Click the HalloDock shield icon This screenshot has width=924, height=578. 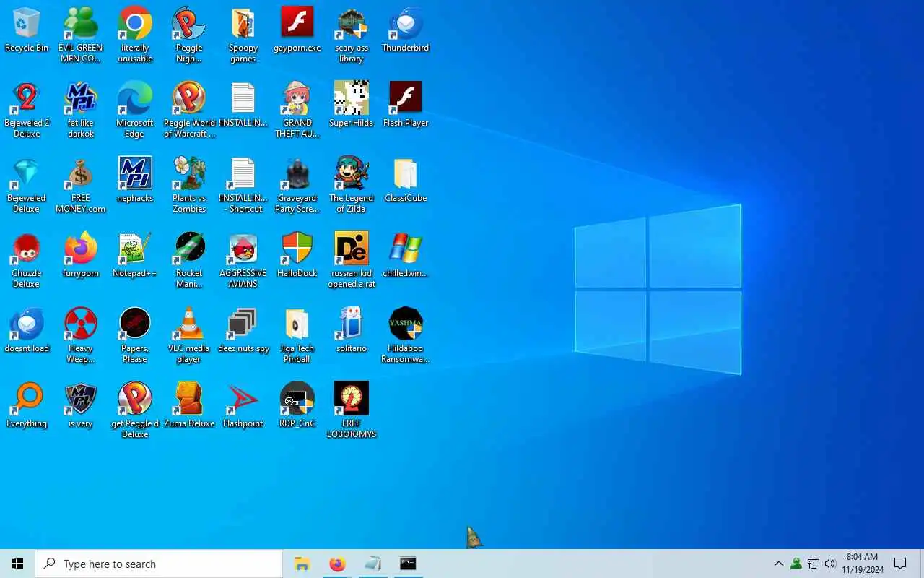[x=297, y=256]
